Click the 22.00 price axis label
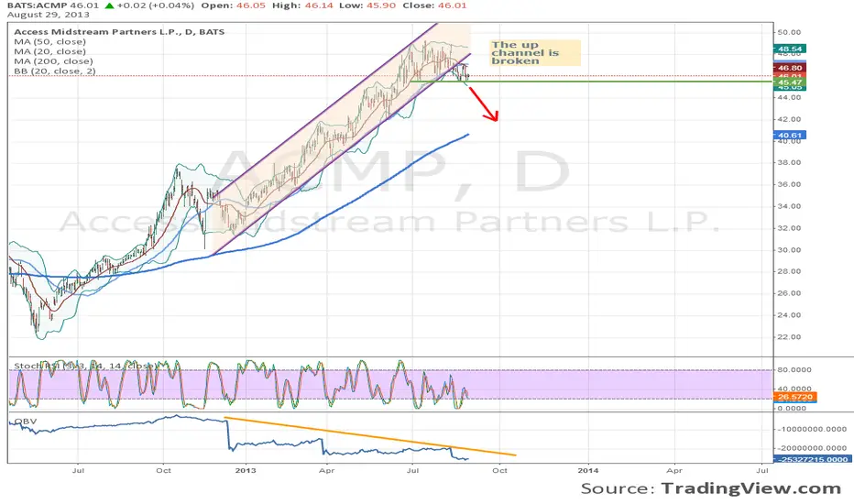 click(789, 336)
